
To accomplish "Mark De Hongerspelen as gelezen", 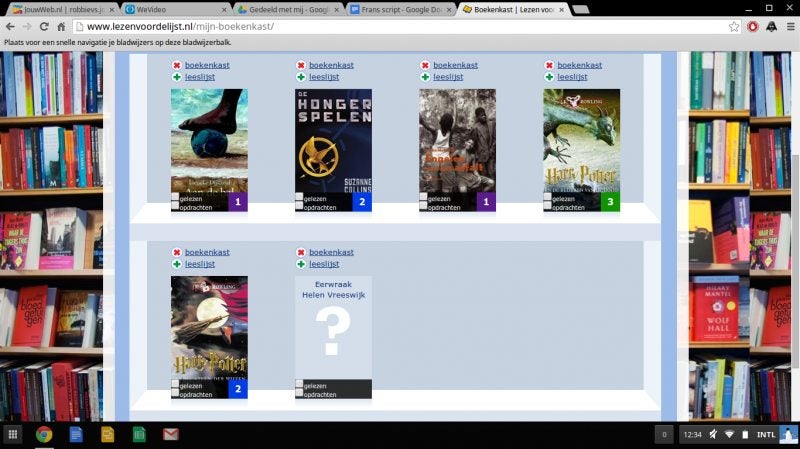I will click(299, 197).
